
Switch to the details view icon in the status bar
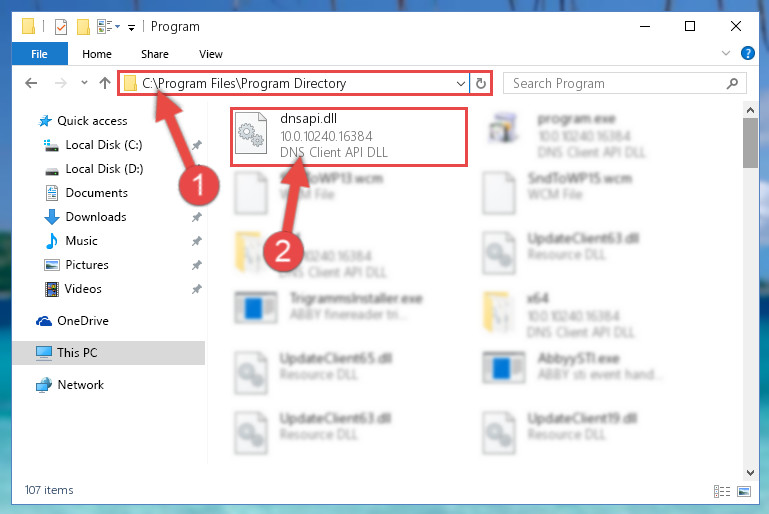(x=722, y=491)
